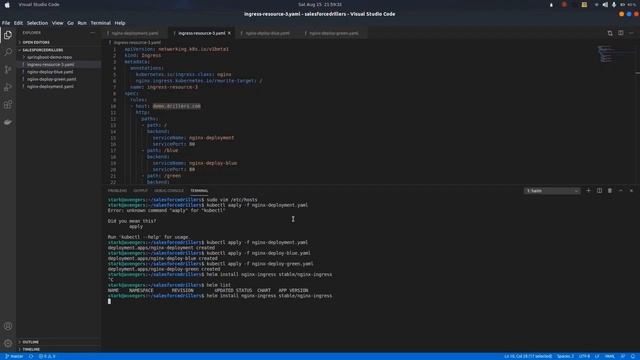640x360 pixels.
Task: Click the ingress-resource-3.yaml breadcrumb
Action: (x=137, y=42)
